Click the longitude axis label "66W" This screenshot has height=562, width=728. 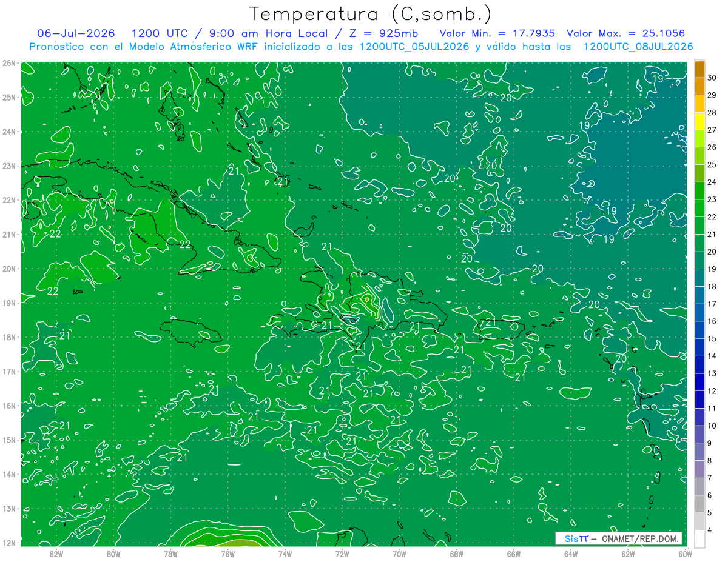tap(513, 554)
